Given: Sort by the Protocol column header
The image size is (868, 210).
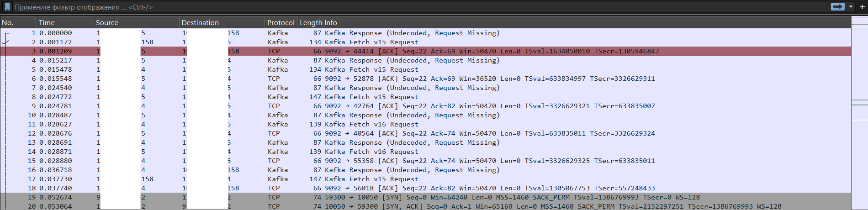Looking at the screenshot, I should [x=281, y=22].
